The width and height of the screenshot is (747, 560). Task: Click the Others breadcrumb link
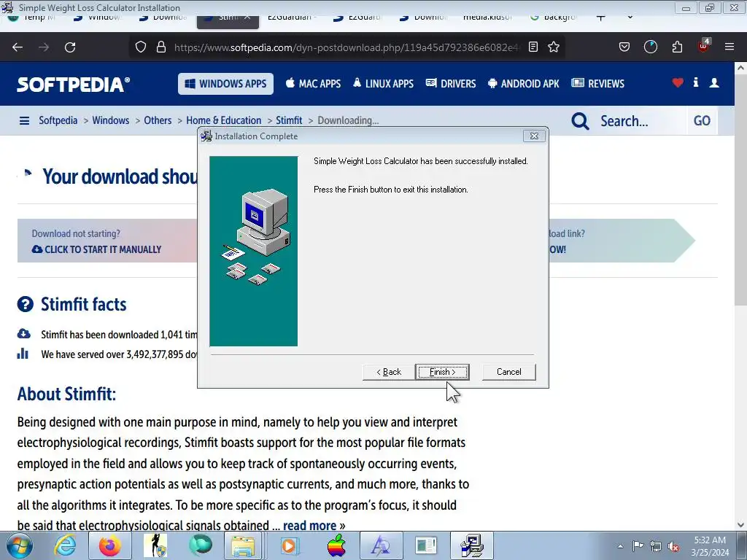[x=158, y=120]
